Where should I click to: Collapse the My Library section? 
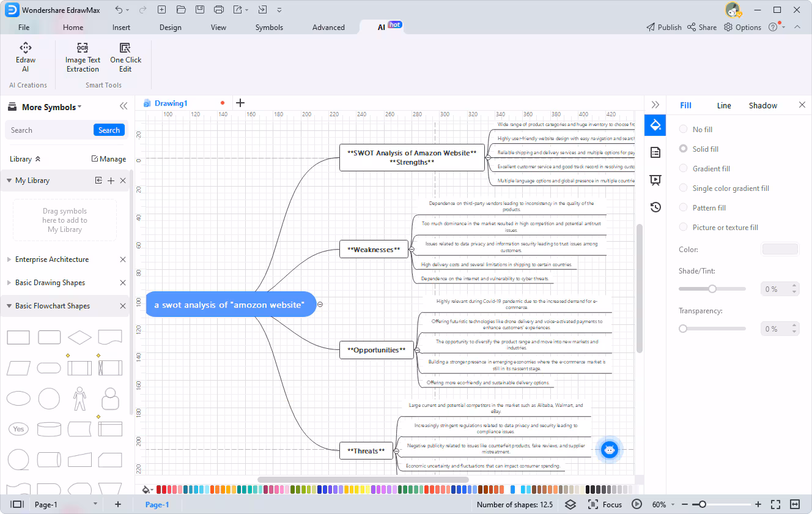point(9,181)
